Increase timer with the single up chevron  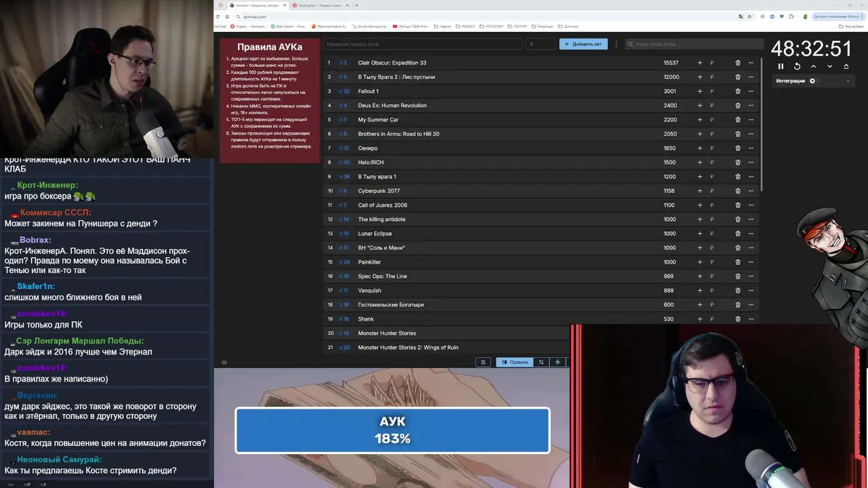(x=813, y=66)
